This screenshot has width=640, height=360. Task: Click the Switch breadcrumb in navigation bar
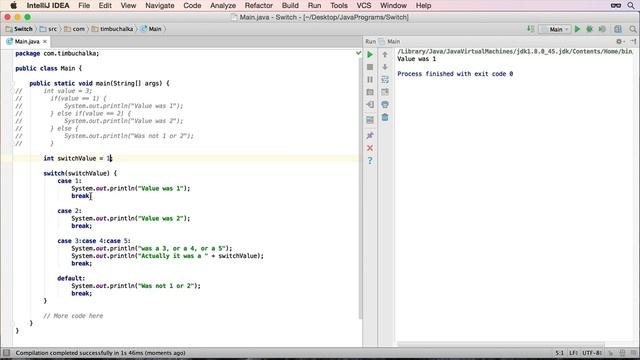pyautogui.click(x=19, y=29)
